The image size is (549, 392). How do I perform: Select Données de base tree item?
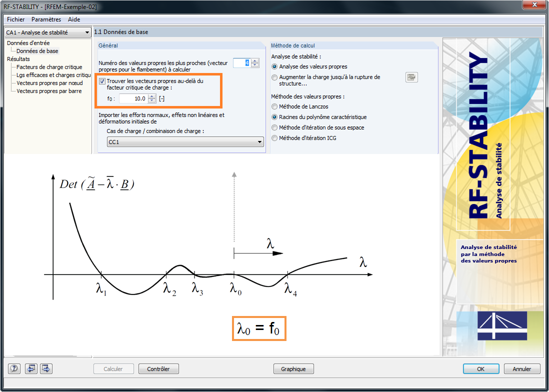tap(37, 51)
